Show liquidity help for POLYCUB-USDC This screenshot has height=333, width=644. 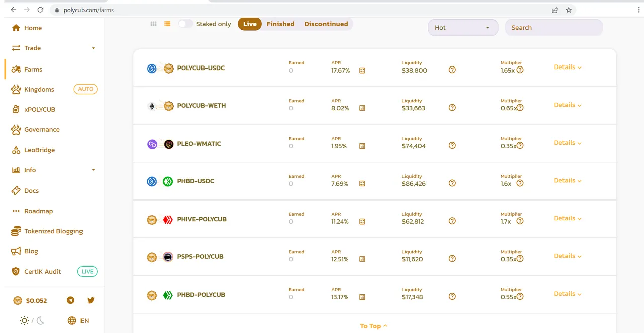coord(452,70)
